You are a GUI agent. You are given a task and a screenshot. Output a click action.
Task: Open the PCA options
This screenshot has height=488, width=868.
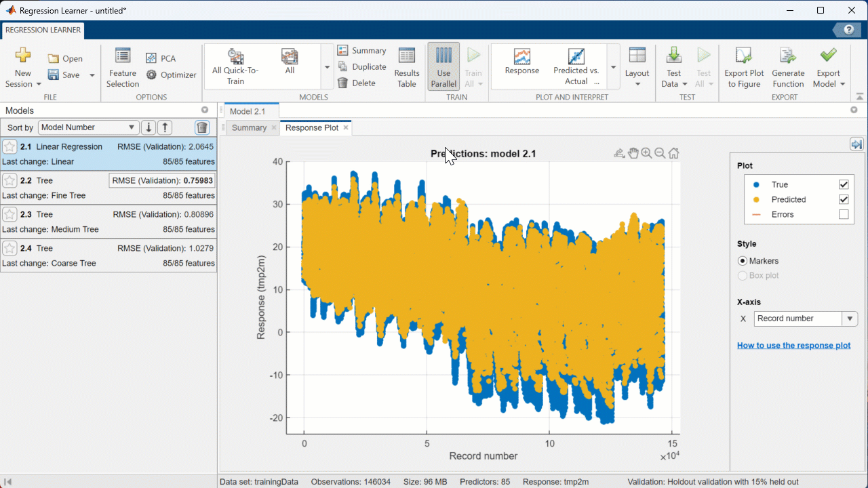click(x=161, y=58)
